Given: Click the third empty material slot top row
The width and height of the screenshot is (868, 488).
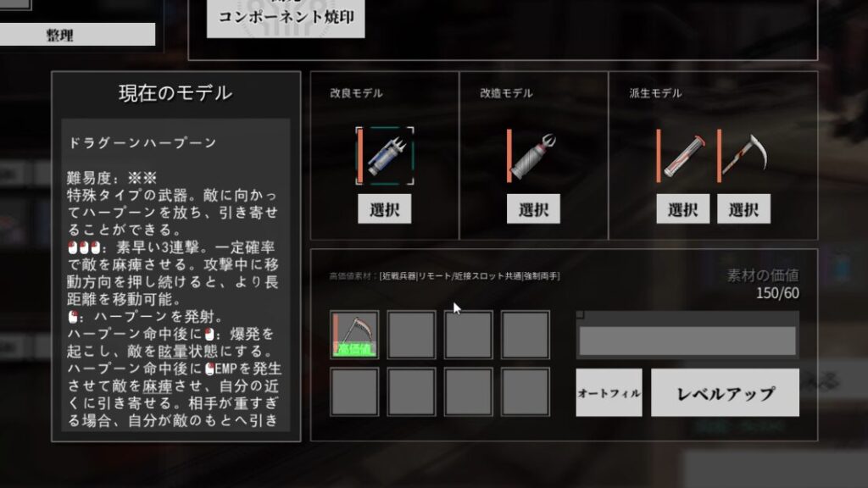Looking at the screenshot, I should pyautogui.click(x=468, y=335).
